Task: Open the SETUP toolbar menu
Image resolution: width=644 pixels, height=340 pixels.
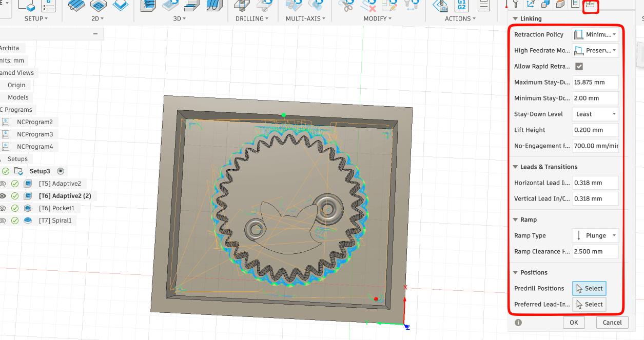Action: coord(36,18)
